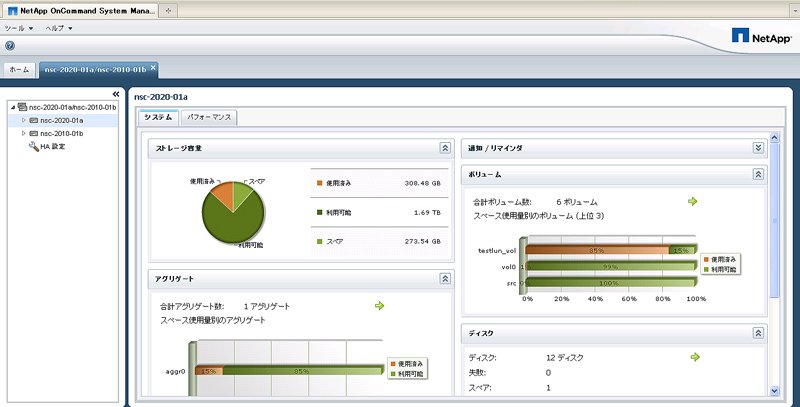Click the testlun_vol label in volume chart
This screenshot has width=800, height=407.
click(497, 250)
